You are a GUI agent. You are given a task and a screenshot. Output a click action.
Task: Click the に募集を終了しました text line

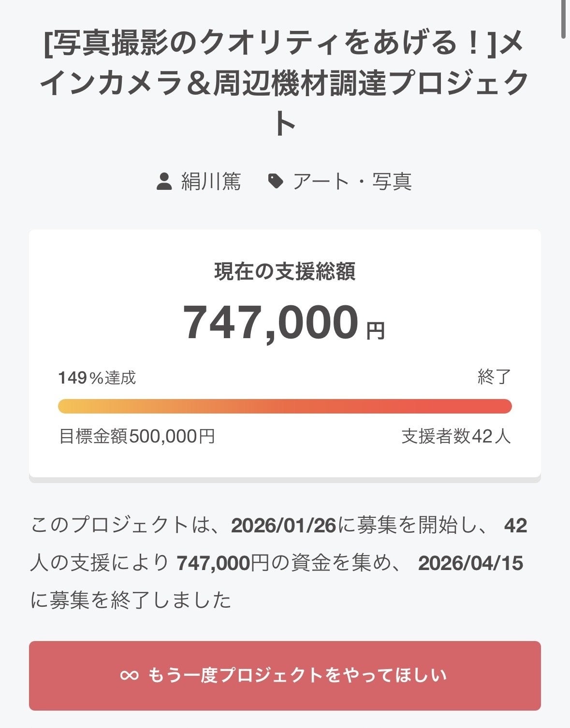click(131, 600)
